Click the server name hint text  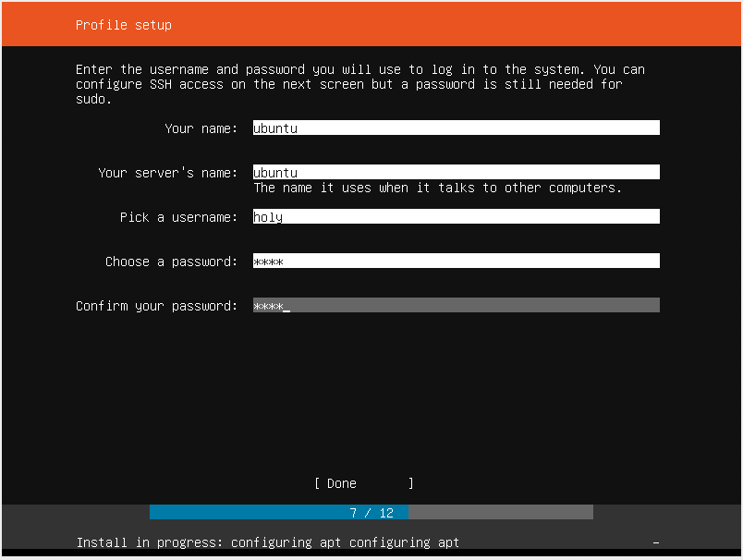(437, 188)
